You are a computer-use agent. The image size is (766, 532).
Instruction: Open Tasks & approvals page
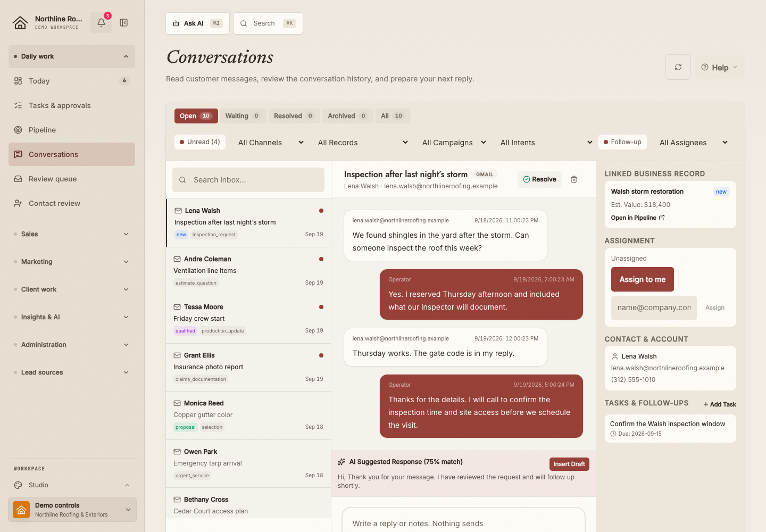(x=72, y=105)
